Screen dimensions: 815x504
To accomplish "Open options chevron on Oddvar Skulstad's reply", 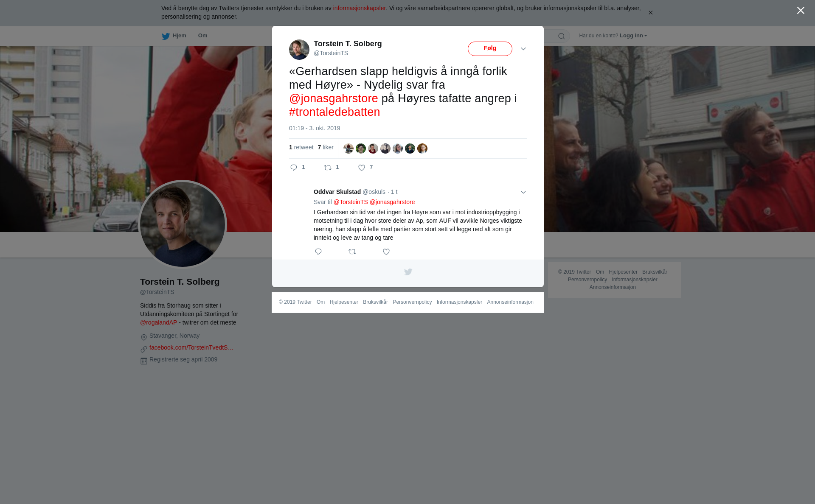I will 523,192.
